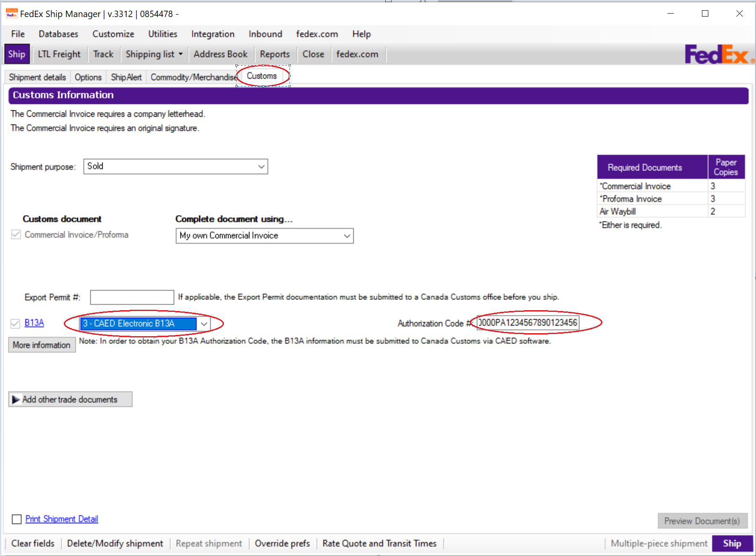Open the Address Book
756x556 pixels.
[x=220, y=54]
